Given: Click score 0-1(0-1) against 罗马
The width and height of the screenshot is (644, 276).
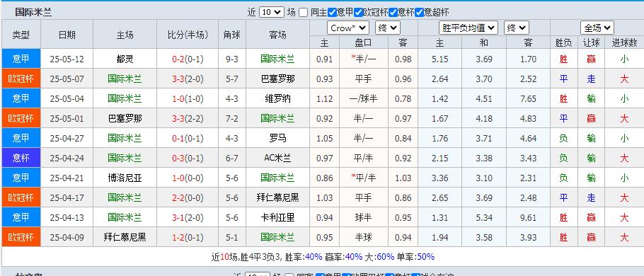Looking at the screenshot, I should (188, 139).
